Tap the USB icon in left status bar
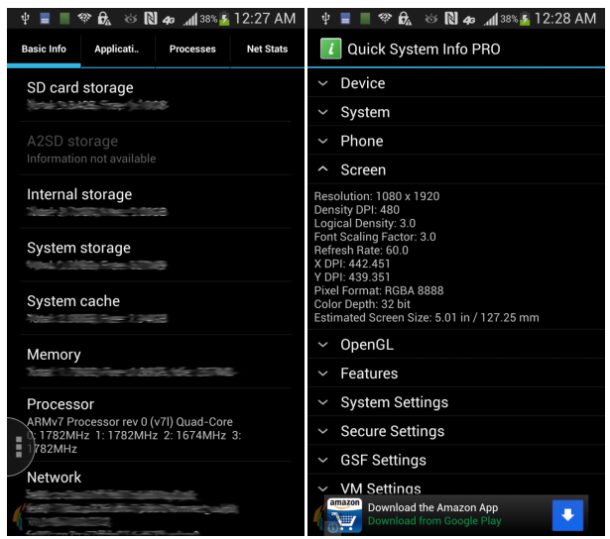Image resolution: width=610 pixels, height=539 pixels. point(19,19)
